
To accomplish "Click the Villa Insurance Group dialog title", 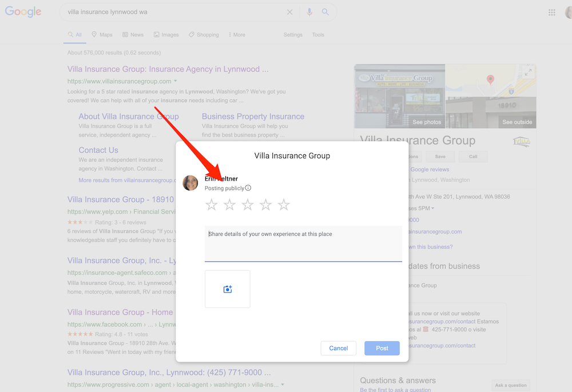I will tap(292, 156).
